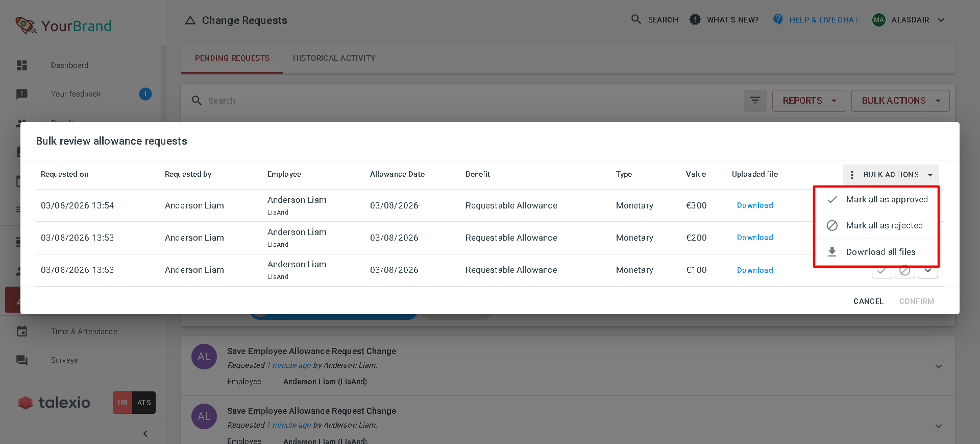Confirm the bulk review dialog
Viewport: 980px width, 444px height.
click(917, 301)
